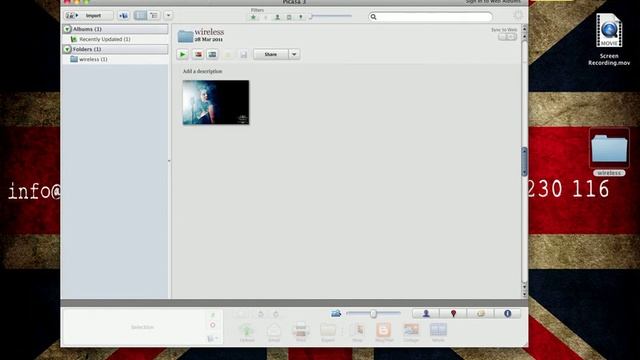Play fullscreen slideshow with green button

182,54
